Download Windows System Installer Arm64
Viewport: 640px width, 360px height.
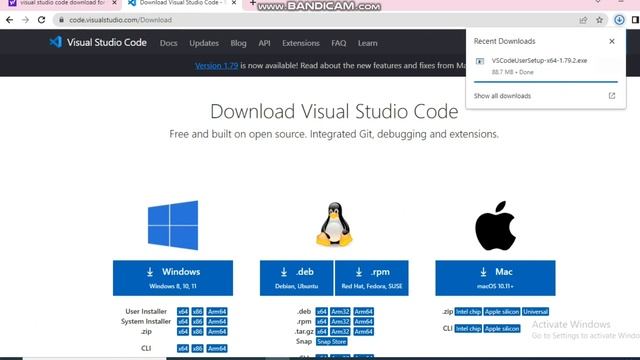point(217,322)
